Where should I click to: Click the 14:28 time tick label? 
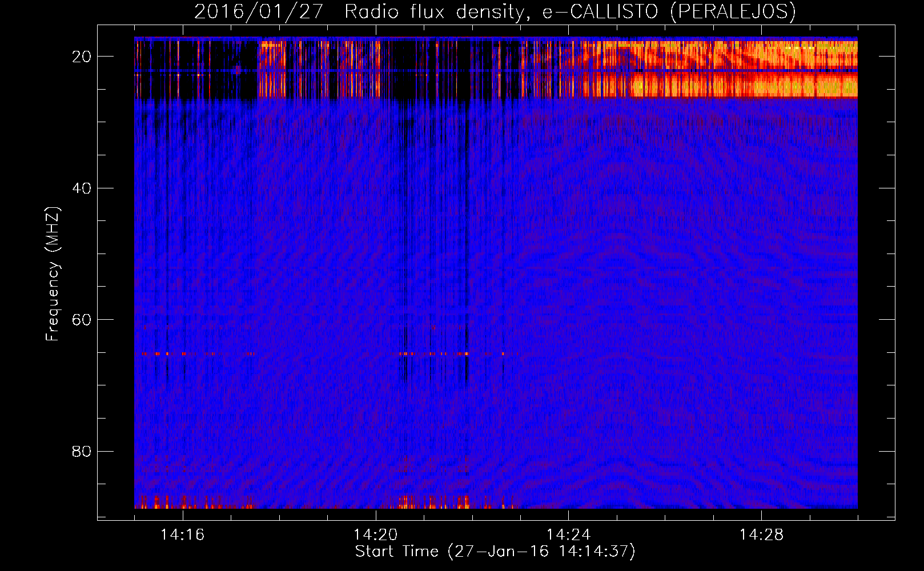click(x=762, y=535)
